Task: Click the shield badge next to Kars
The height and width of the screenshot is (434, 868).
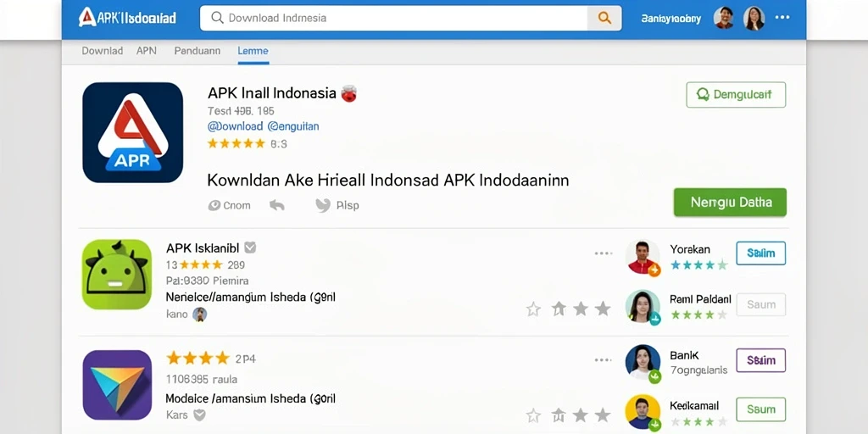Action: coord(199,415)
